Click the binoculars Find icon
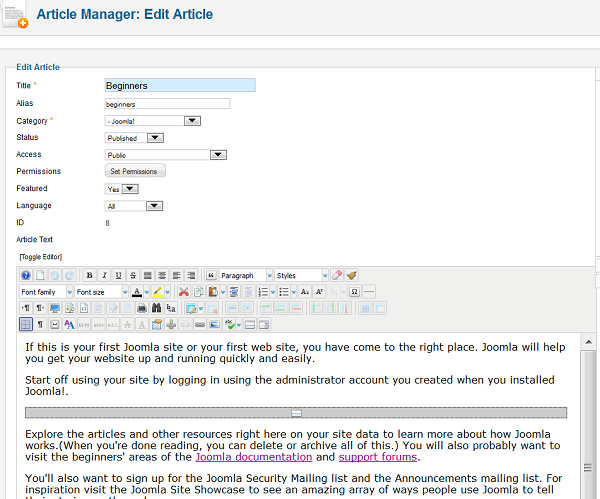Viewport: 600px width, 499px height. (157, 308)
